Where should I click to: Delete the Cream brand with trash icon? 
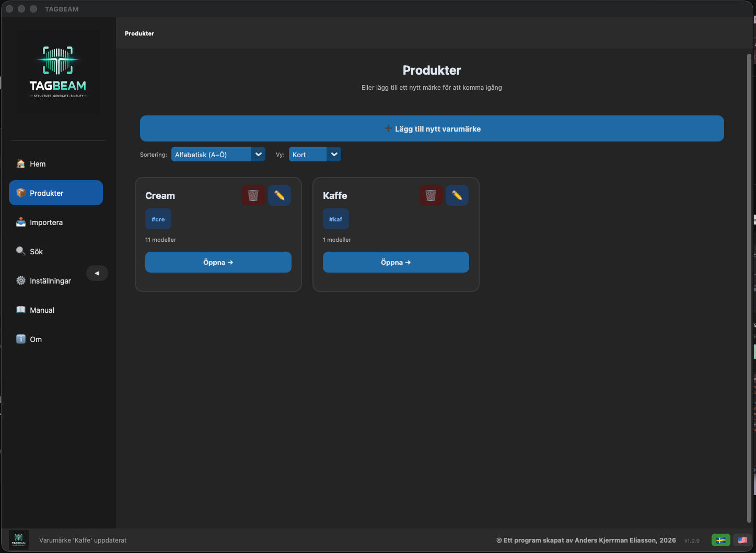(x=253, y=195)
